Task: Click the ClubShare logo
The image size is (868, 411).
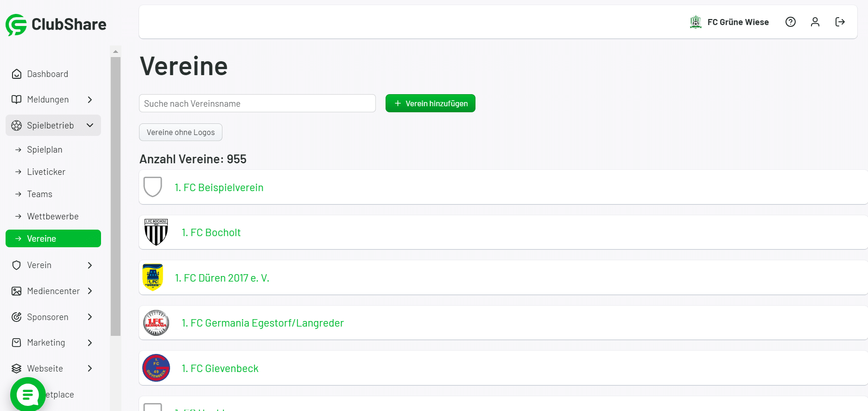Action: point(56,25)
